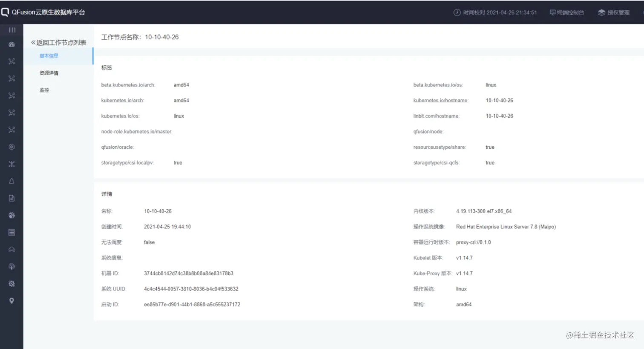This screenshot has height=349, width=644.
Task: Click beta.kubernetes.io/arch label
Action: [x=128, y=85]
